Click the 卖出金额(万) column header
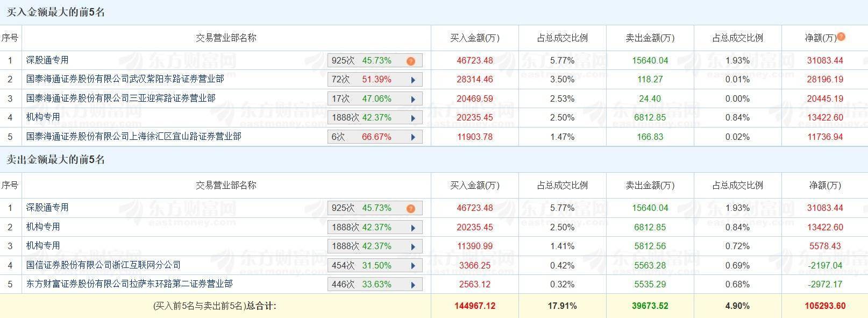The image size is (868, 318). 651,37
